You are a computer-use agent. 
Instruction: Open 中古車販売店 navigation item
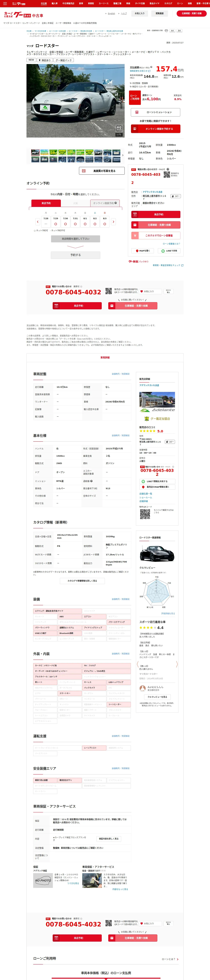point(68,3)
